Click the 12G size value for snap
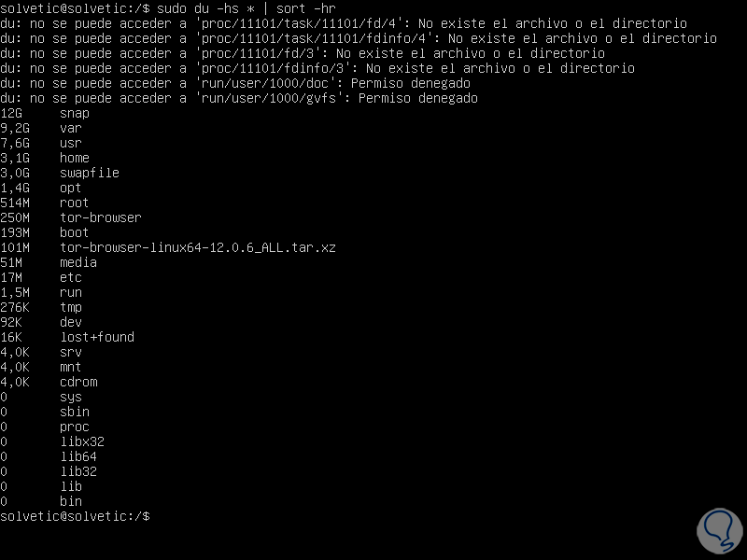Screen dimensions: 747x560 12,113
